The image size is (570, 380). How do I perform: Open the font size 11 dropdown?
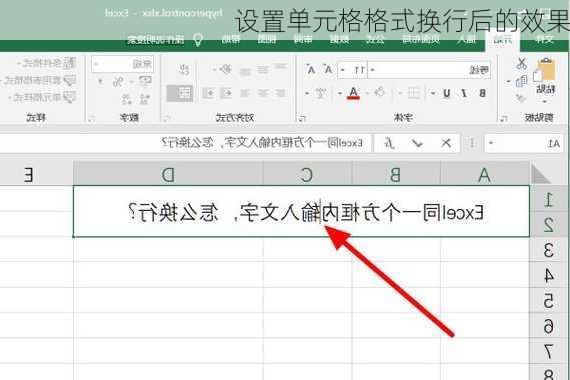point(342,69)
